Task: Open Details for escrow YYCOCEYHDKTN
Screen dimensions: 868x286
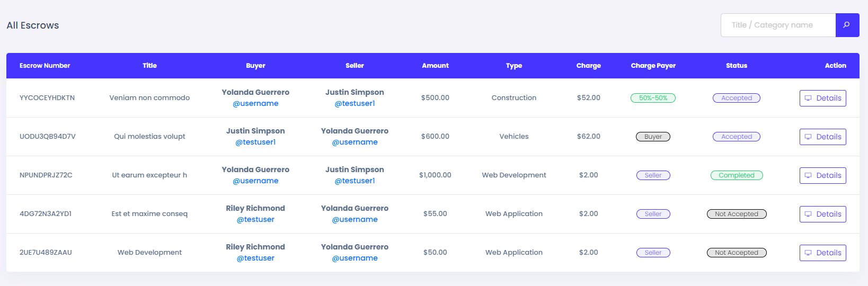Action: (822, 98)
